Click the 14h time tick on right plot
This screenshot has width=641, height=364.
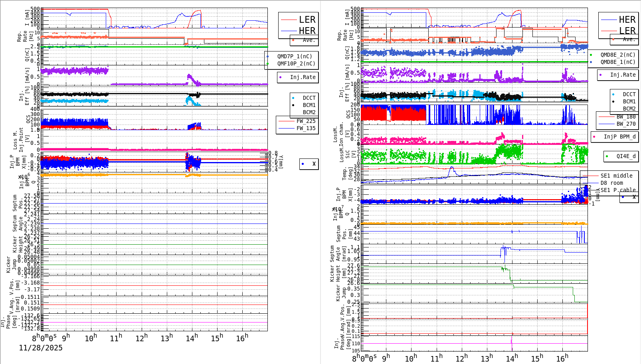click(512, 358)
